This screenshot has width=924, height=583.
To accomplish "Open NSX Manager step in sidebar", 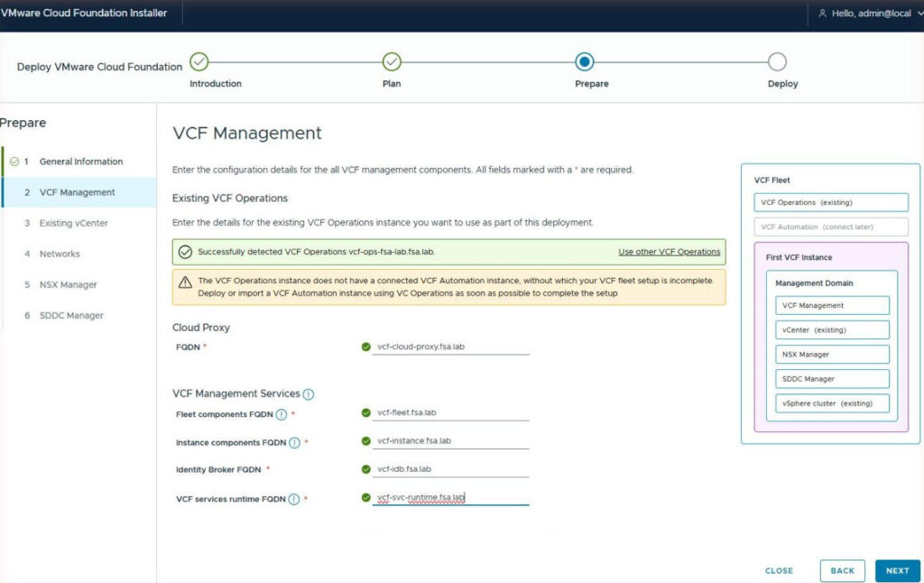I will pos(79,284).
